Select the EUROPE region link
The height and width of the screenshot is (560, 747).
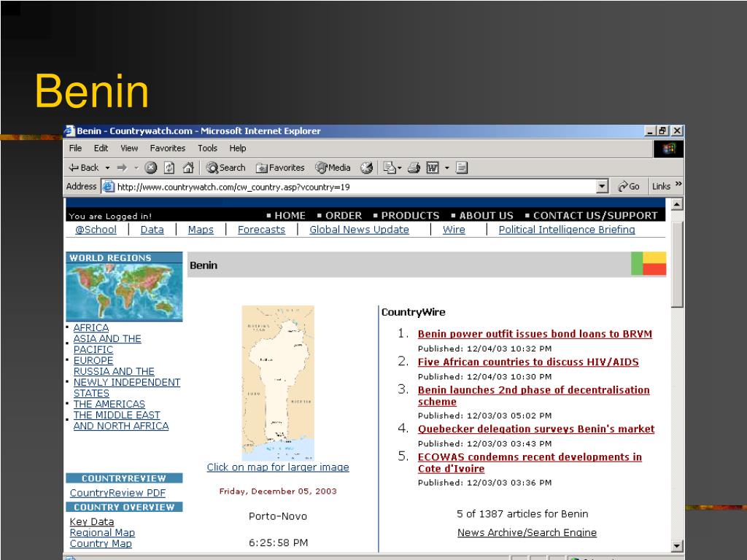93,360
